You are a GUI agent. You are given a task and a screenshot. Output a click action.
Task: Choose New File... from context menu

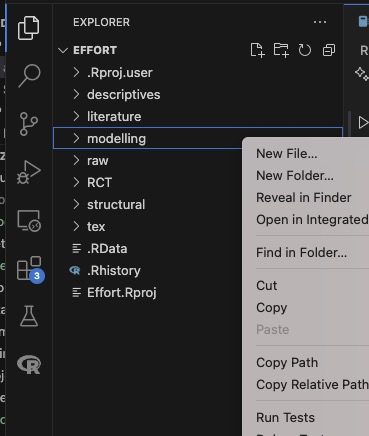coord(286,154)
